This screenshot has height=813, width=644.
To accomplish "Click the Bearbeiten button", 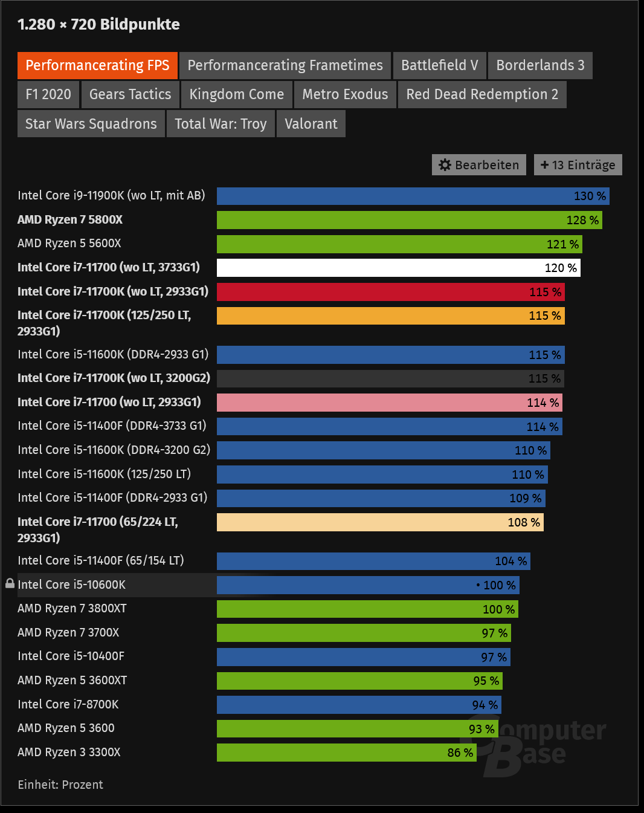I will click(x=479, y=165).
